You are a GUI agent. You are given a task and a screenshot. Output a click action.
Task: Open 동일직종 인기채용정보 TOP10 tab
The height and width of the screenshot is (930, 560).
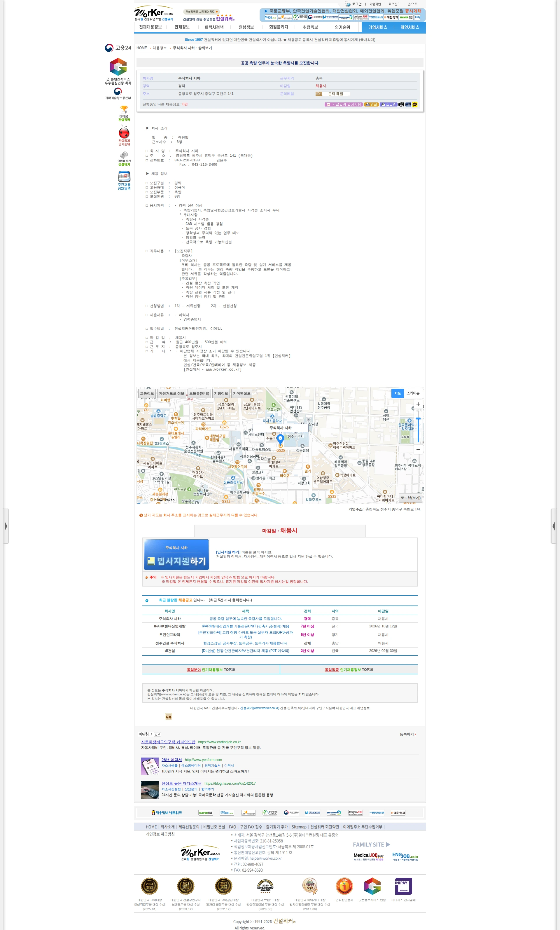(349, 670)
